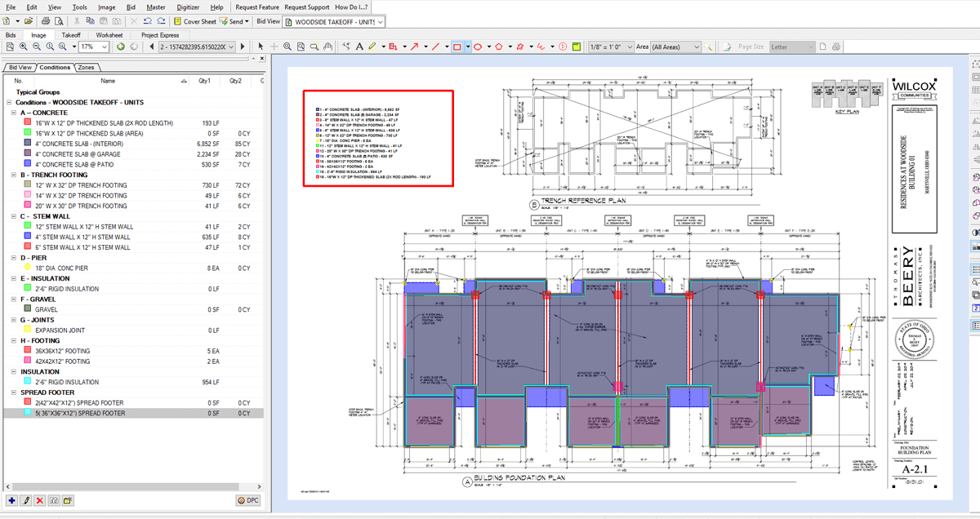Click the Cover Sheet button
Image resolution: width=980 pixels, height=519 pixels.
195,21
